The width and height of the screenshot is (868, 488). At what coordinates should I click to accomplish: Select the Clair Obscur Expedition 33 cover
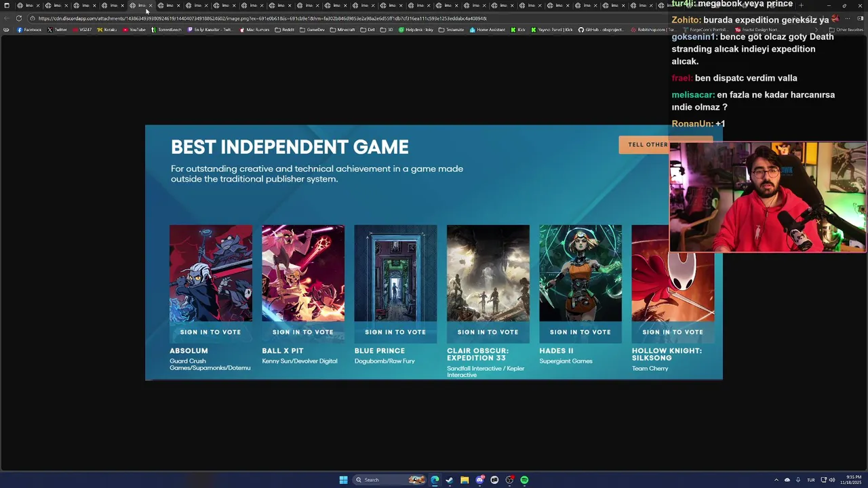pos(488,273)
